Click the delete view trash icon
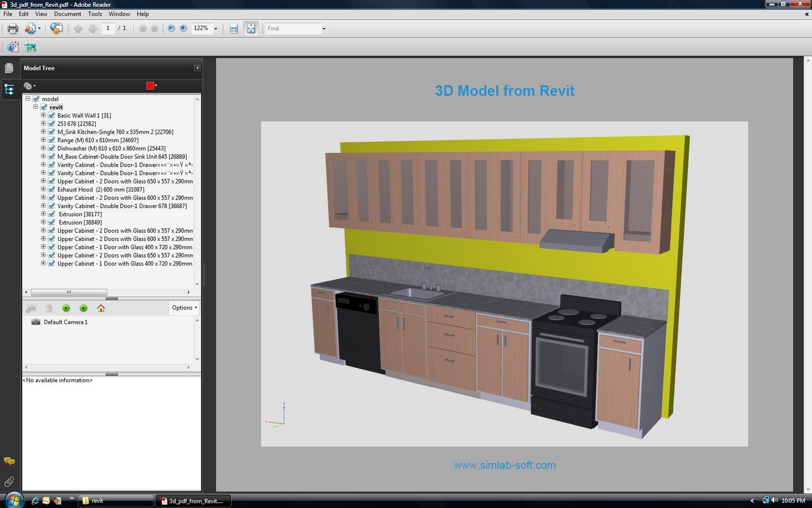812x508 pixels. click(x=49, y=308)
